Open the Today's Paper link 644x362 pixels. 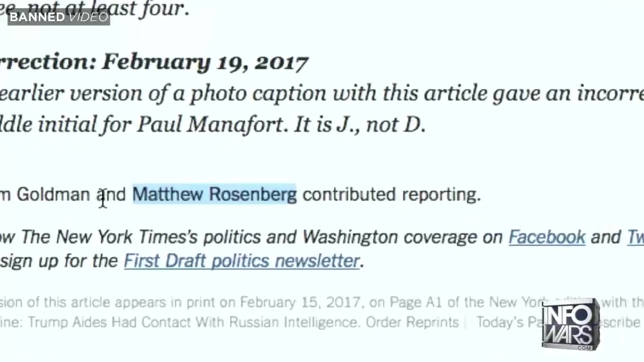pos(508,322)
